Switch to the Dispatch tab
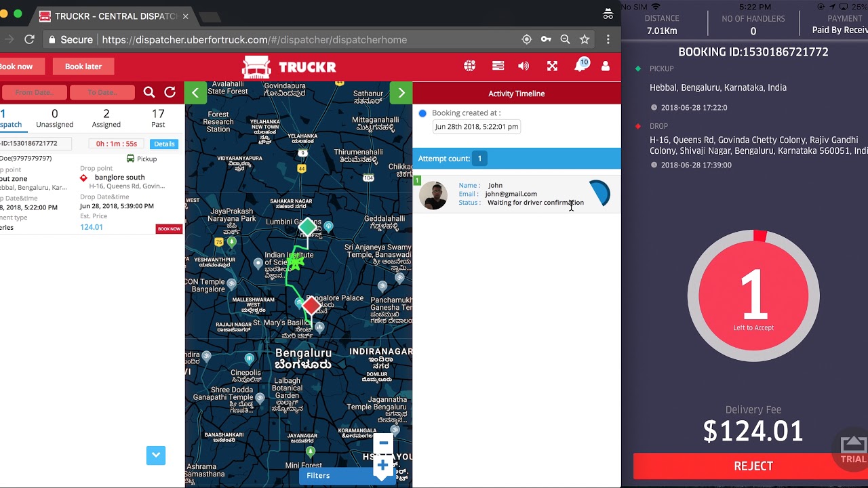This screenshot has height=488, width=868. pyautogui.click(x=9, y=119)
